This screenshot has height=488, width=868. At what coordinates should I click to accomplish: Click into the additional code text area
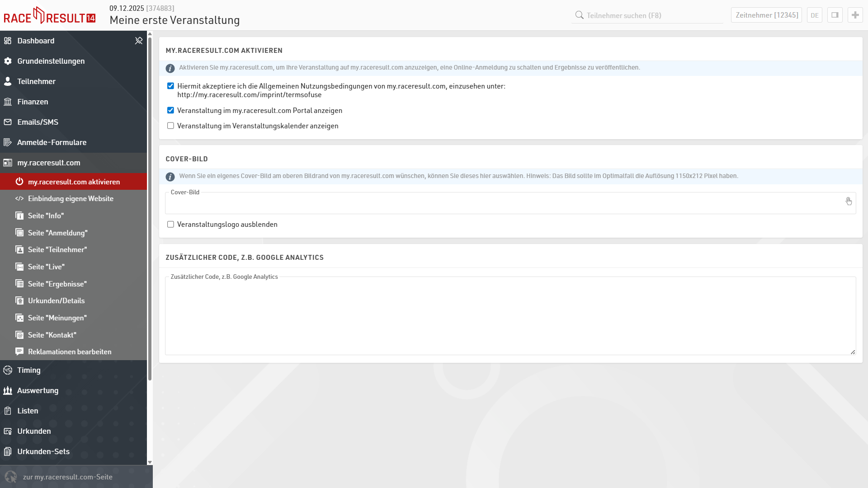point(510,316)
